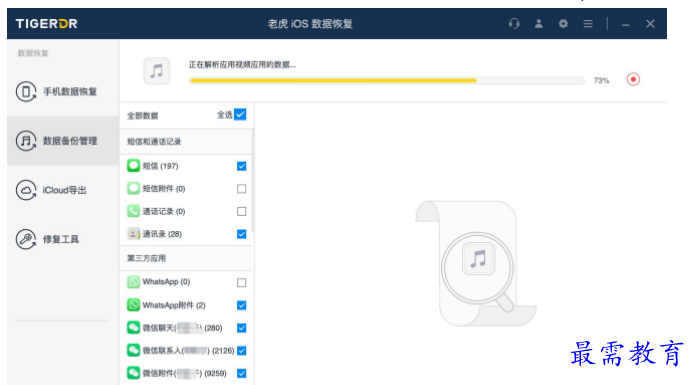Select the WhatsApp附件 (2) row label
692x385 pixels.
(174, 305)
